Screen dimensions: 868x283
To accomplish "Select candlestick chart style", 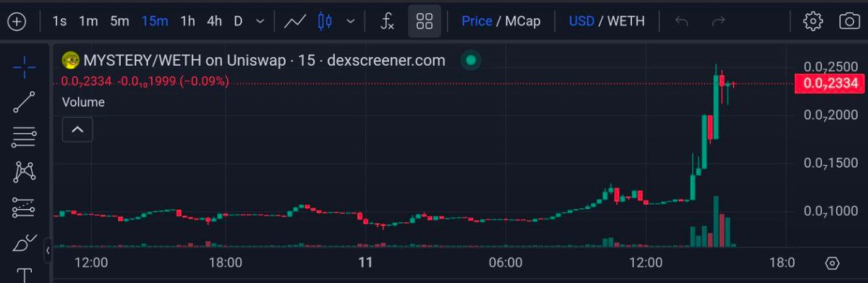I will click(325, 22).
